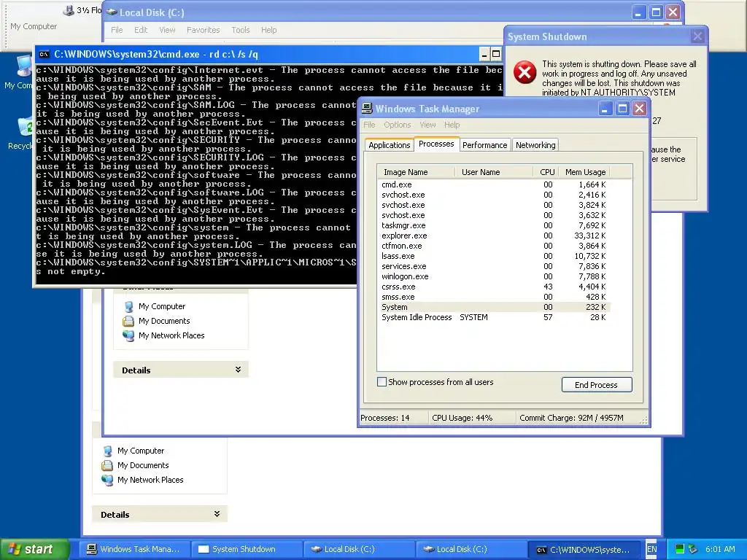This screenshot has width=747, height=560.
Task: Open My Documents link in front Explorer pane
Action: [164, 321]
